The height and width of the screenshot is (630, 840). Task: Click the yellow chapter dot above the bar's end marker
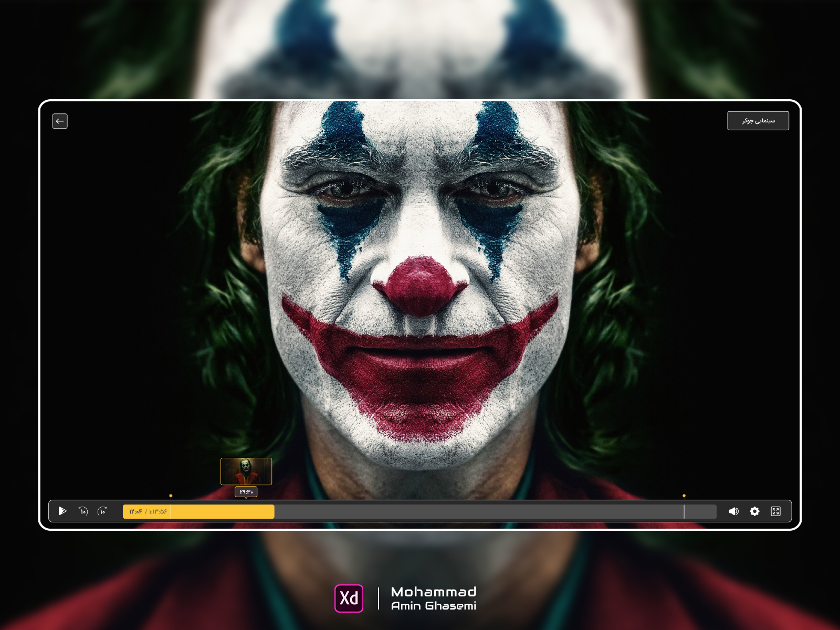click(684, 496)
